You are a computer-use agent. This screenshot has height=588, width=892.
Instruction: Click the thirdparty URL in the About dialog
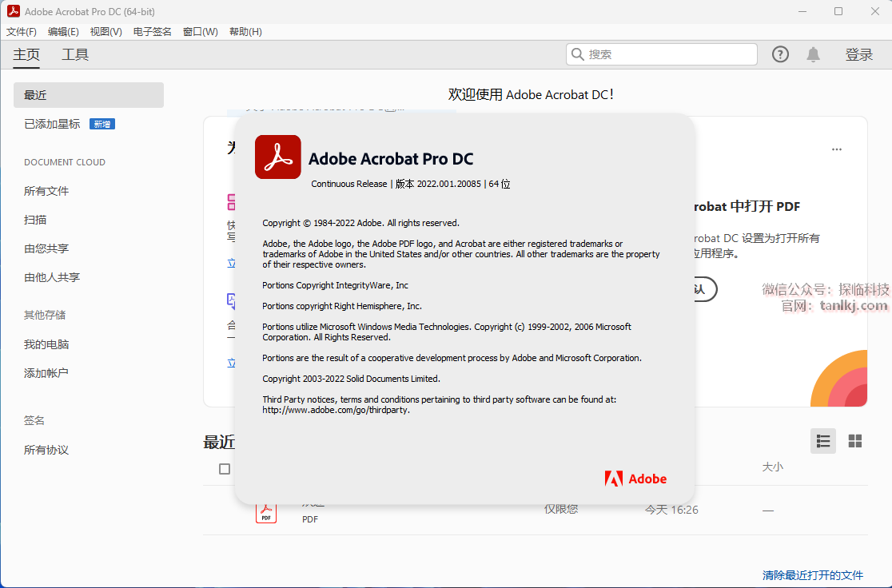pyautogui.click(x=336, y=410)
